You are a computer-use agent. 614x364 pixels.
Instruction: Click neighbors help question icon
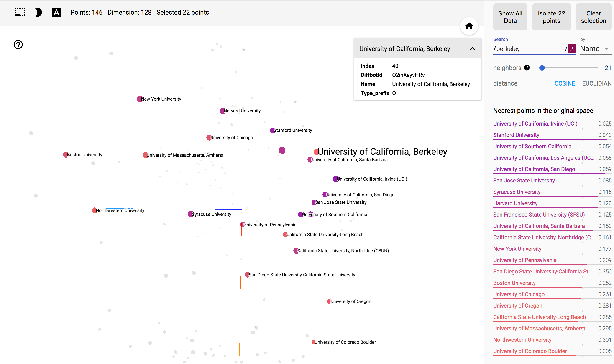527,68
